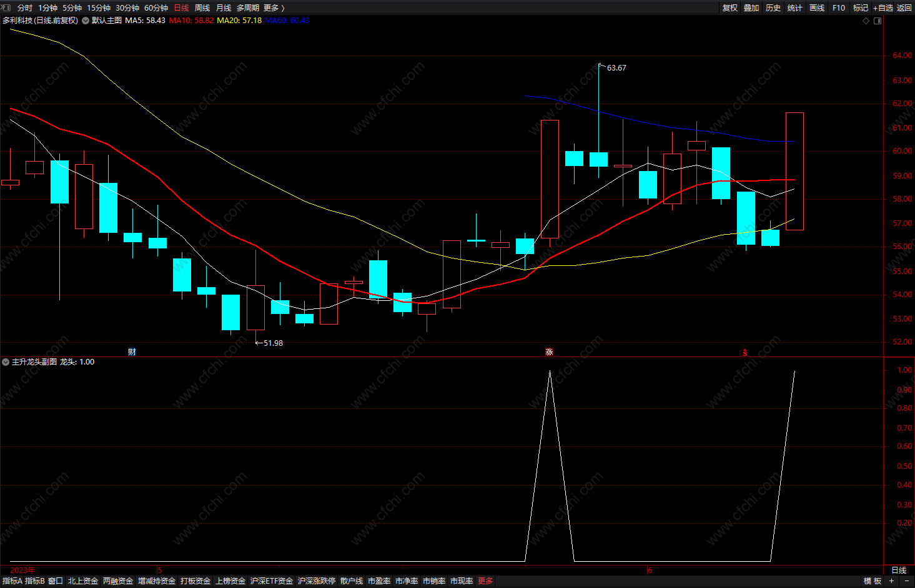Open the 主升龙头副图 indicator dropdown arrow
915x588 pixels.
click(6, 362)
